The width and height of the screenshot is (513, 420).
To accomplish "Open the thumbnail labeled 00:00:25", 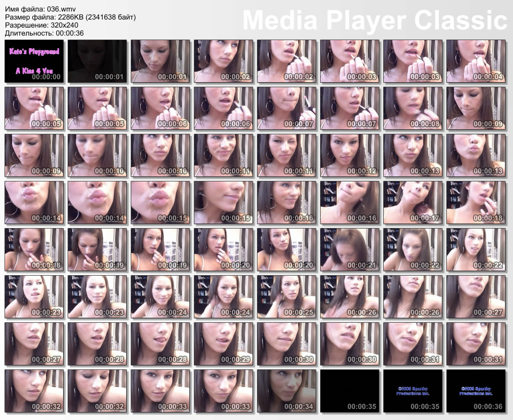I will [x=287, y=297].
